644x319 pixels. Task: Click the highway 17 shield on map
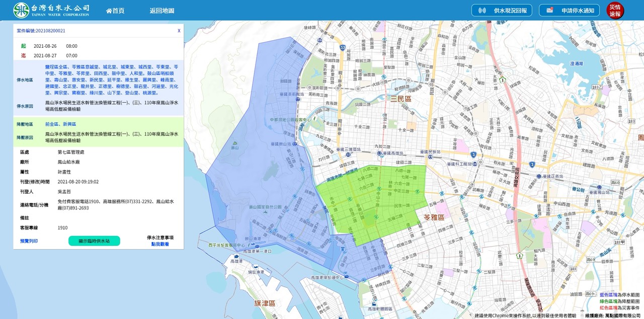click(343, 48)
